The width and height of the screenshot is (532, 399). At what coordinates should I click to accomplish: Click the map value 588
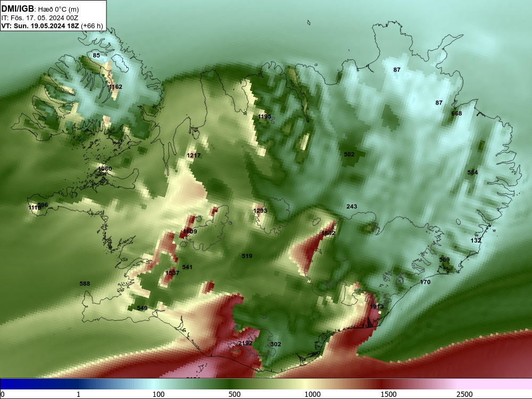coord(85,284)
